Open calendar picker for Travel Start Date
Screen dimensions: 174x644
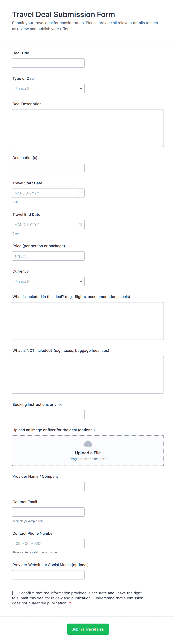tap(80, 193)
